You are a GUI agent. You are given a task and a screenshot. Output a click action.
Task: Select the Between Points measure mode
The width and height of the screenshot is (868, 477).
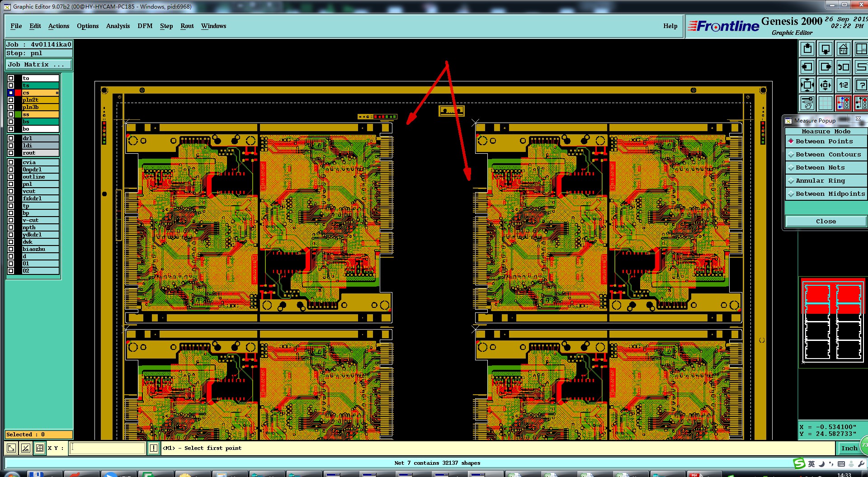pos(826,142)
